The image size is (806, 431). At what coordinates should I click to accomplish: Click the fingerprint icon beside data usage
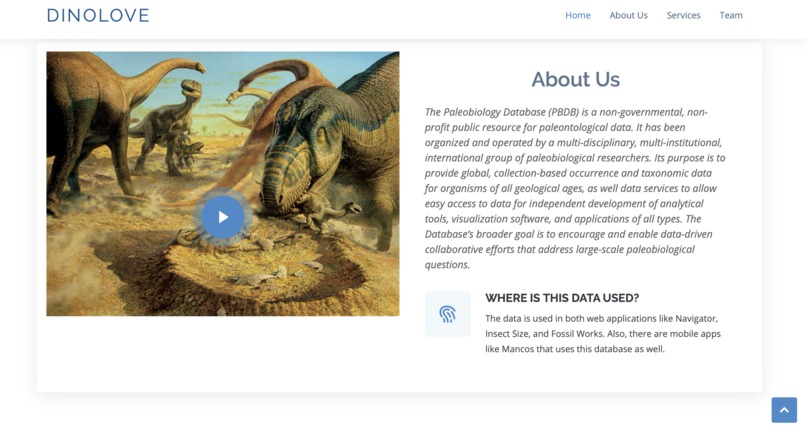click(x=447, y=314)
